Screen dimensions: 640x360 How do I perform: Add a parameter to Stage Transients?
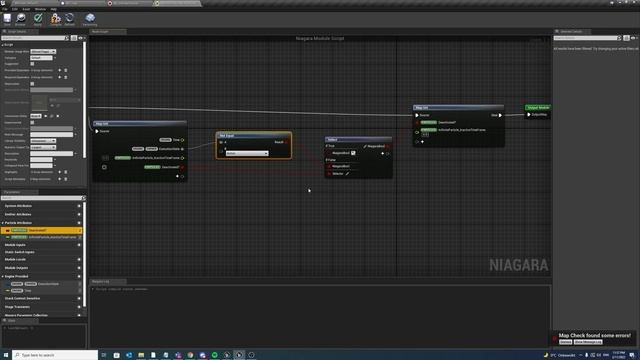pyautogui.click(x=79, y=307)
